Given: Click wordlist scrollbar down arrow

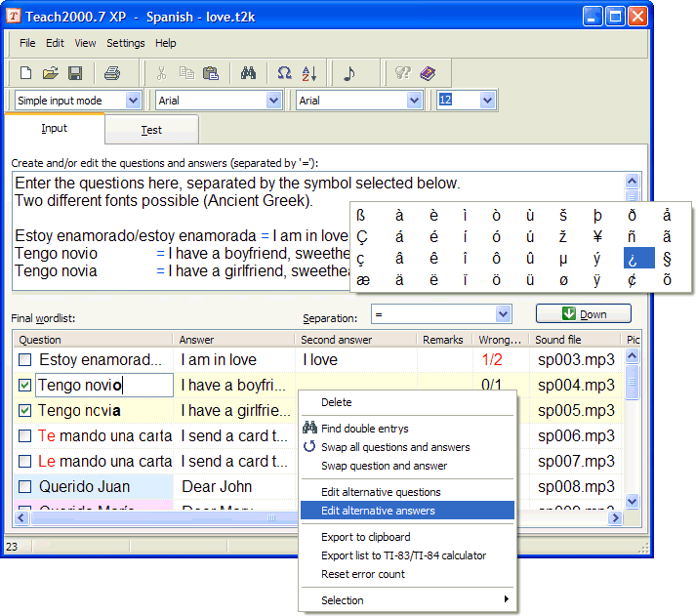Looking at the screenshot, I should click(x=632, y=501).
